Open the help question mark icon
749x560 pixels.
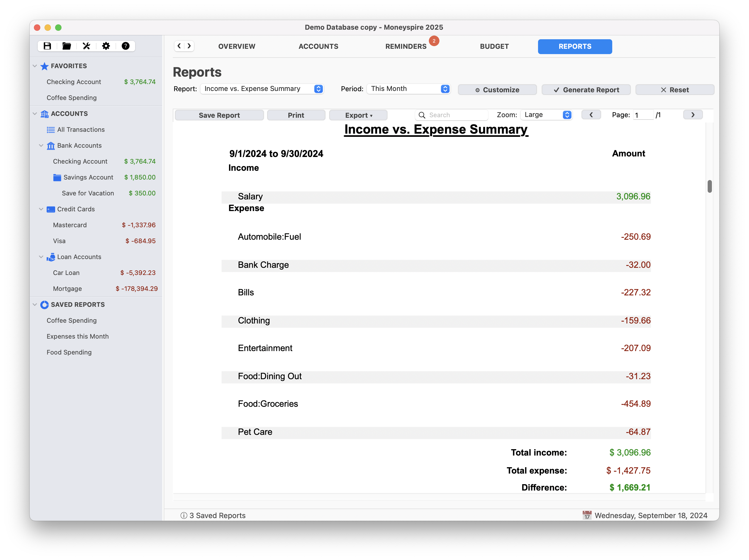coord(126,46)
